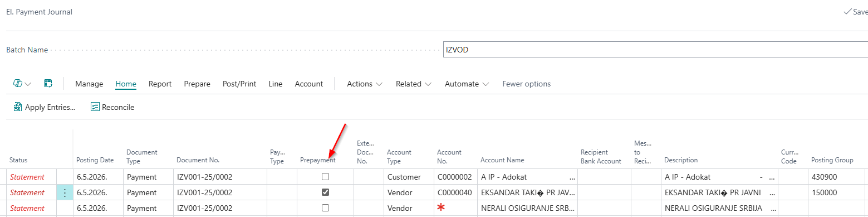Expand the Related dropdown menu
This screenshot has height=217, width=868.
coord(414,84)
